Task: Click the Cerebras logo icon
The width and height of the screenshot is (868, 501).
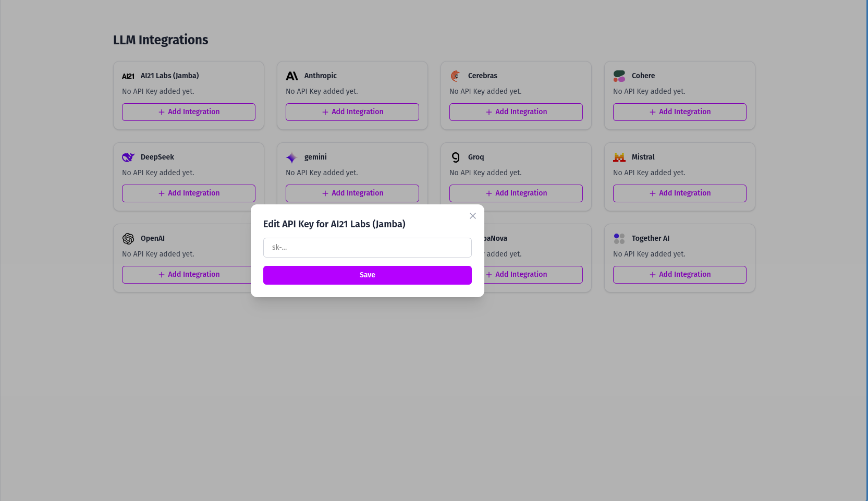Action: 456,76
